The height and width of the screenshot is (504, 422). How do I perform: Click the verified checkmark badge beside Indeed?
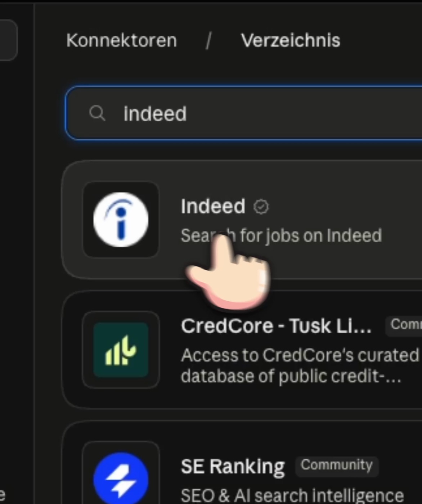pyautogui.click(x=261, y=207)
